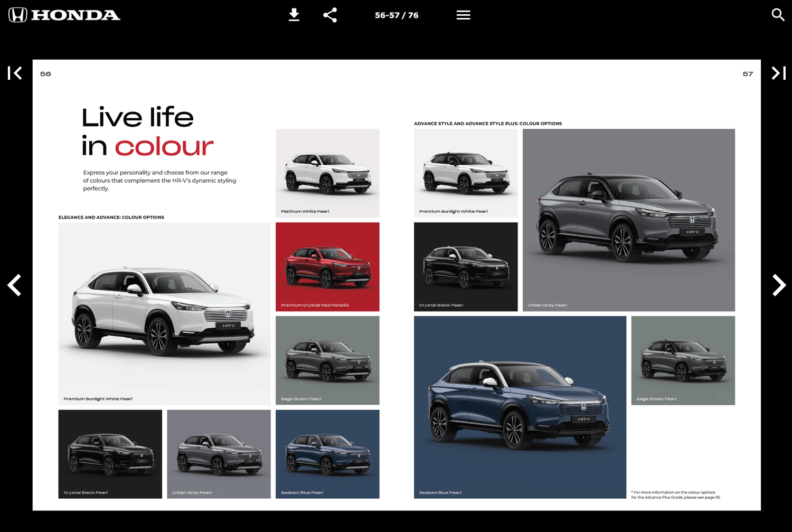Screen dimensions: 792x532
Task: Click page number 56
Action: click(45, 74)
